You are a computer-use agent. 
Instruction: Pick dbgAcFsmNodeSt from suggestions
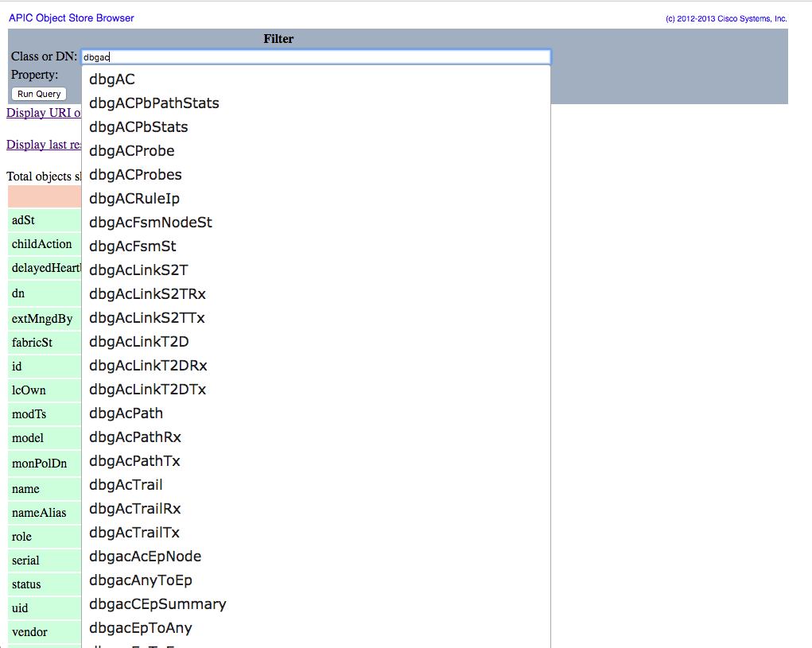click(x=151, y=223)
